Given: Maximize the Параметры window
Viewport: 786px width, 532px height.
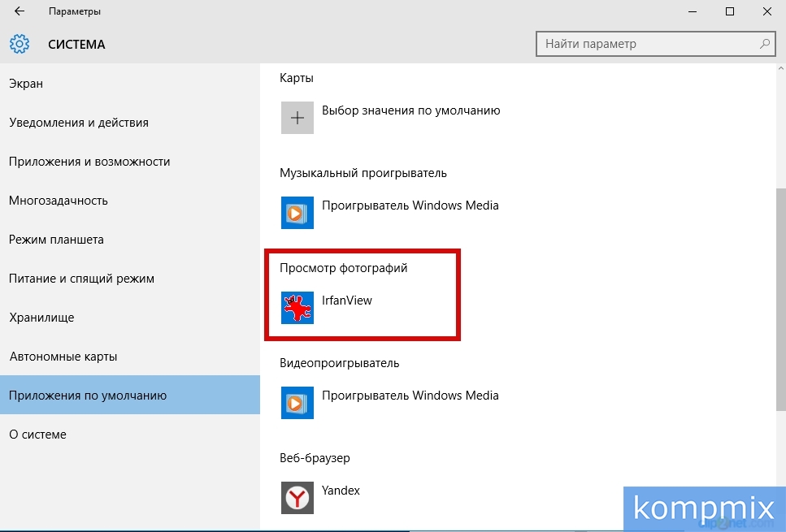Looking at the screenshot, I should click(x=730, y=11).
